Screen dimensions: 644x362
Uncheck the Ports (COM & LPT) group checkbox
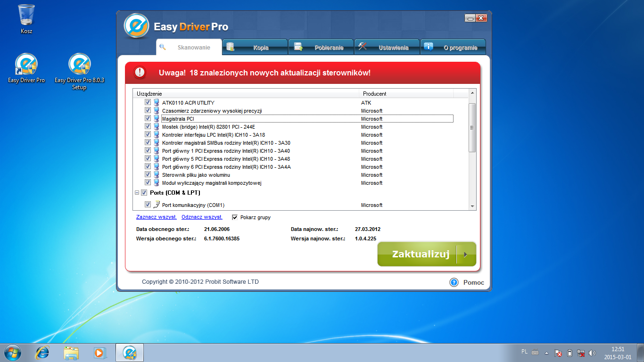(144, 192)
